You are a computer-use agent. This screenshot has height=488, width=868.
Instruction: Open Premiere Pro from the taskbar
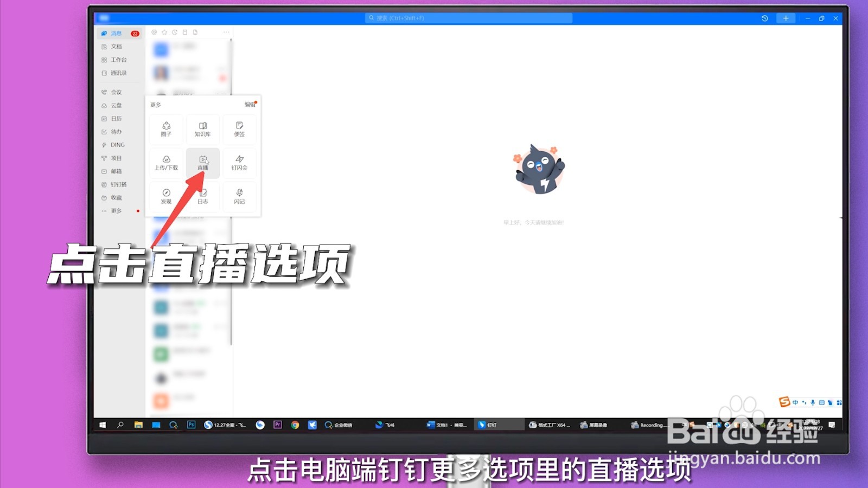point(278,425)
